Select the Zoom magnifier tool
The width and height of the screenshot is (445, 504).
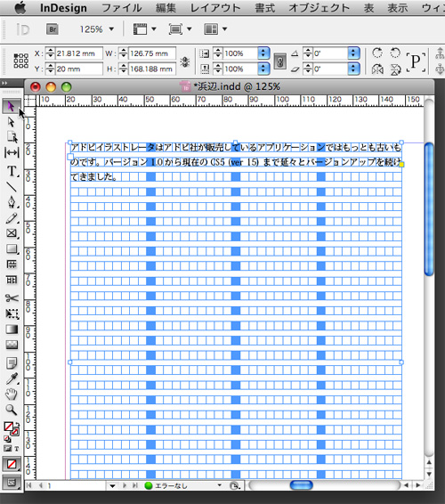[x=12, y=410]
